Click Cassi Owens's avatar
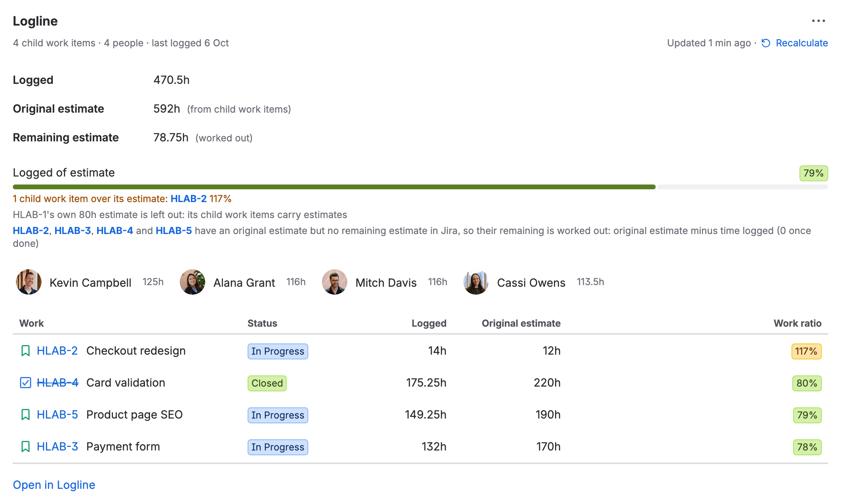Screen dimensions: 841x504 coord(476,282)
